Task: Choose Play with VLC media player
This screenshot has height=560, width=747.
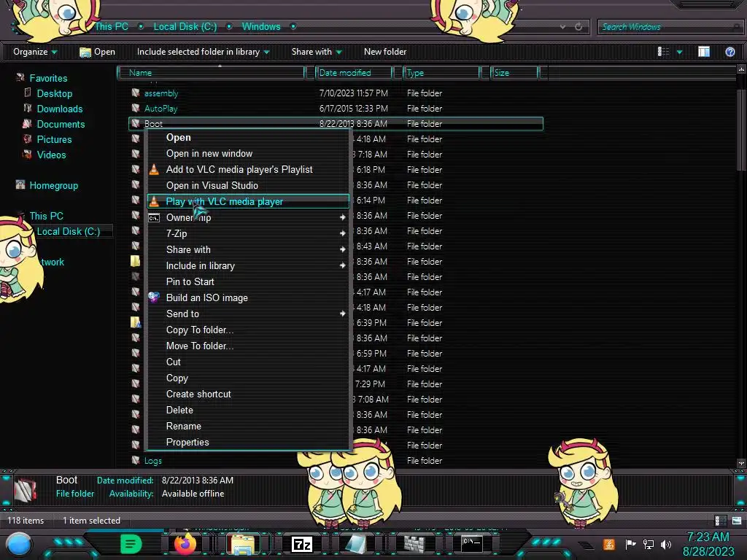Action: tap(248, 201)
